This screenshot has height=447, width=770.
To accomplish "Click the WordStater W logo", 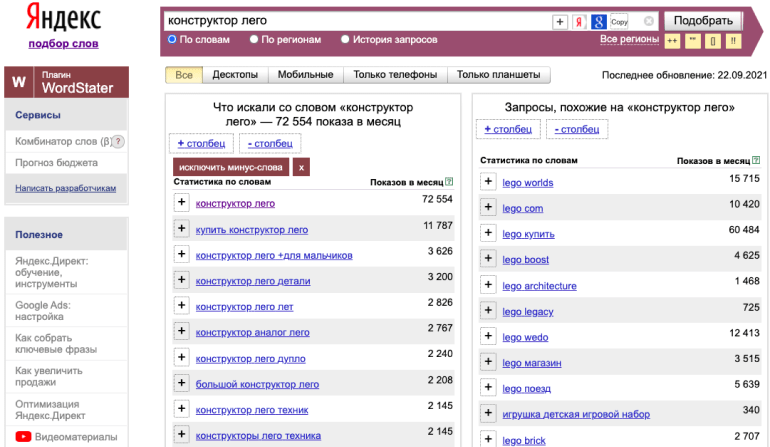I will pos(19,82).
